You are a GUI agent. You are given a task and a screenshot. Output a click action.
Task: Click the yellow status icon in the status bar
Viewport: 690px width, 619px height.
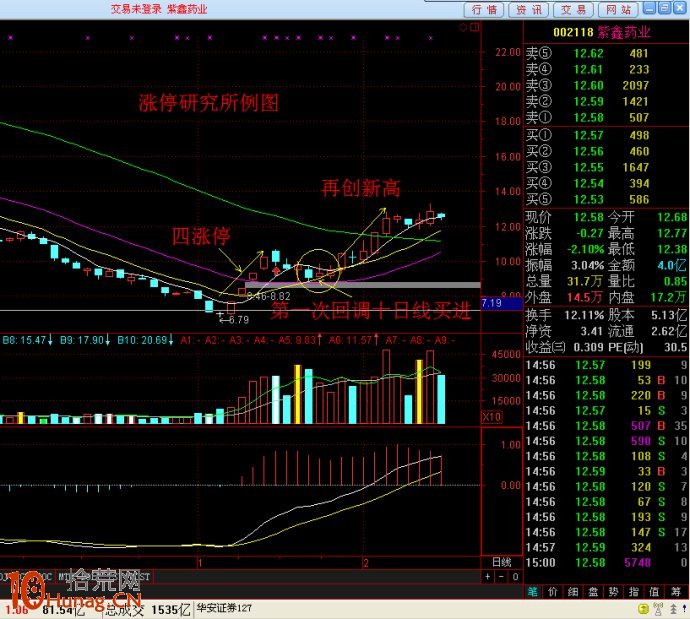coord(643,609)
